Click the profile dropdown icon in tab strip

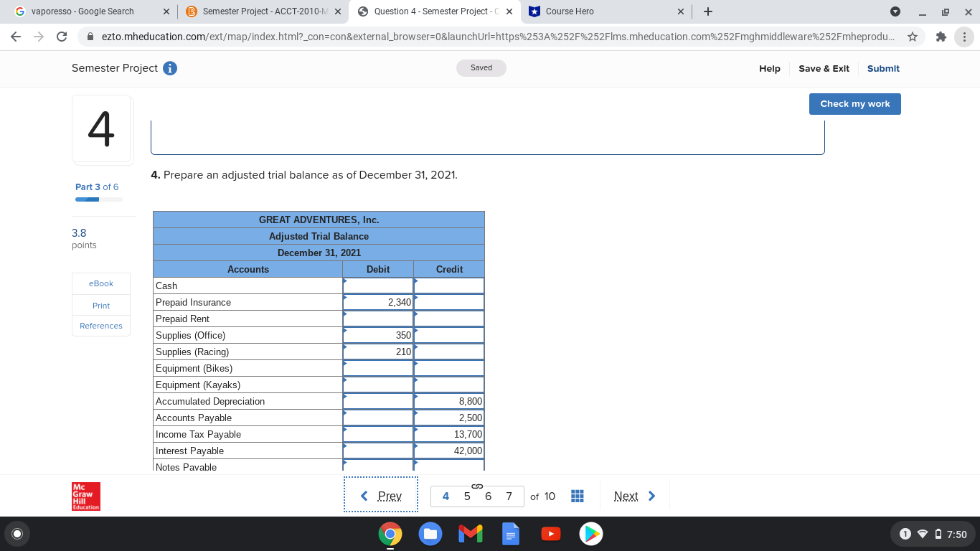coord(895,11)
